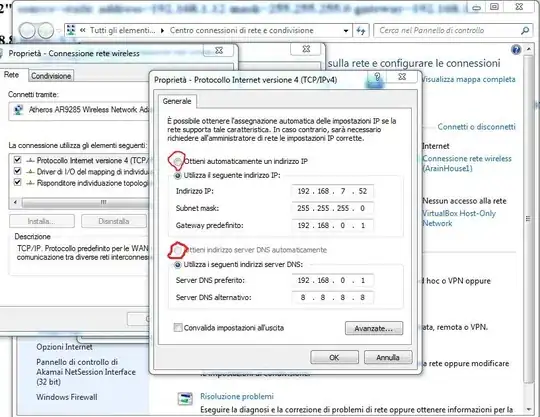Click the Installa... button
Viewport: 540px width, 417px height.
(42, 221)
